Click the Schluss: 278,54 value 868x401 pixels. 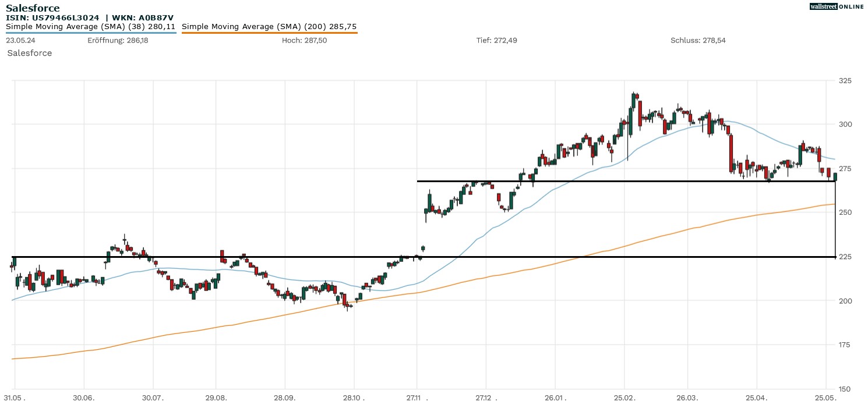click(x=698, y=40)
